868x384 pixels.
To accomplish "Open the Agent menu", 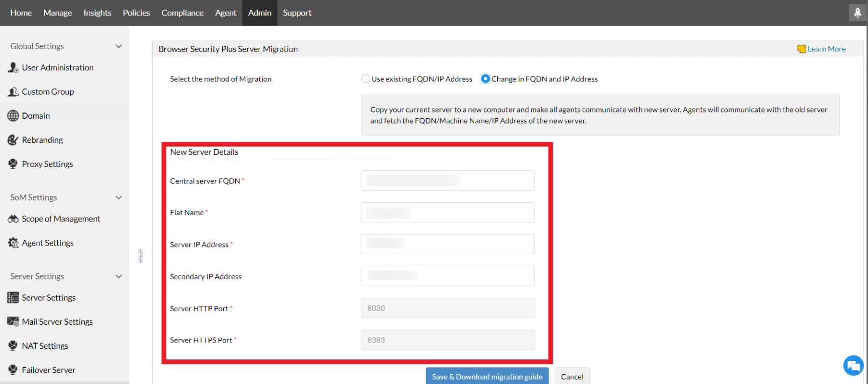I will click(226, 13).
